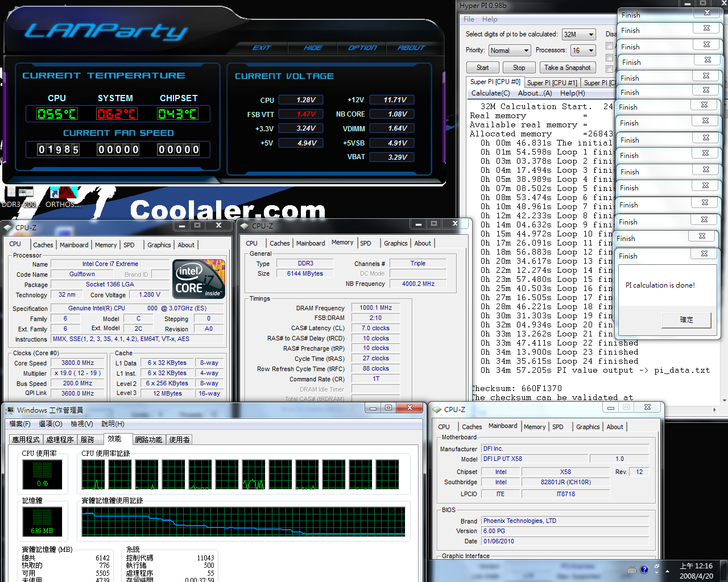728x582 pixels.
Task: Tick the middle Hyper PI Disable checkbox
Action: (609, 58)
